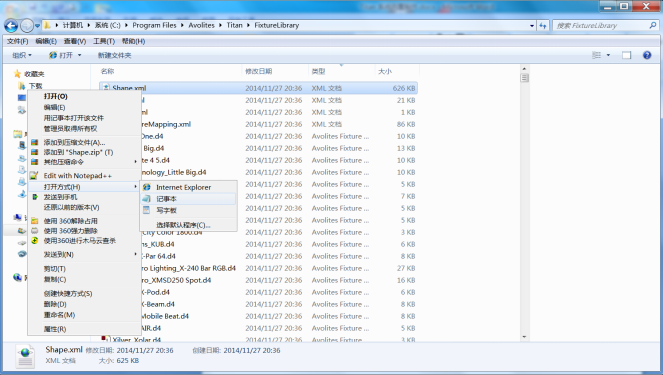Click the help question mark icon
Image resolution: width=663 pixels, height=375 pixels.
(647, 55)
